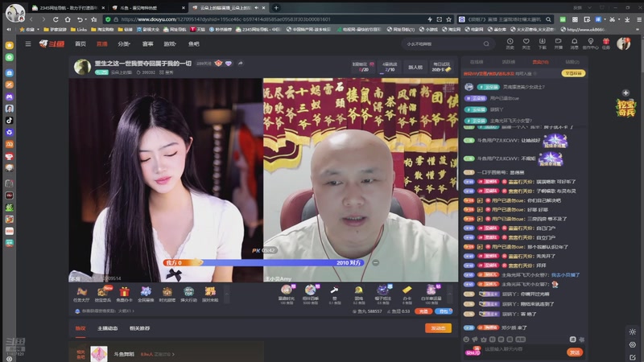This screenshot has height=362, width=644.
Task: Click the PK score progress bar
Action: coord(263,263)
